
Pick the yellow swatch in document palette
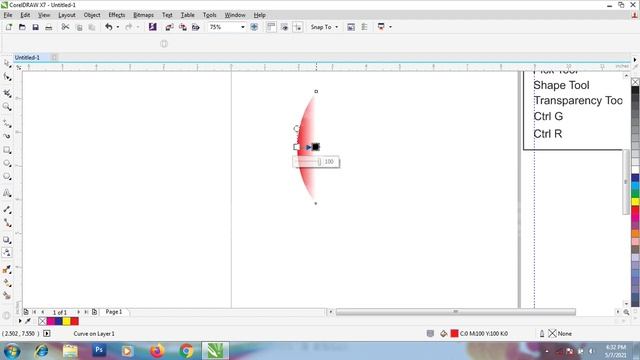click(67, 321)
